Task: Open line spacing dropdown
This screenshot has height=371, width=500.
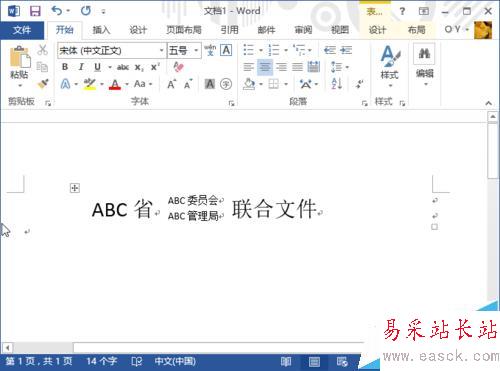Action: 340,67
